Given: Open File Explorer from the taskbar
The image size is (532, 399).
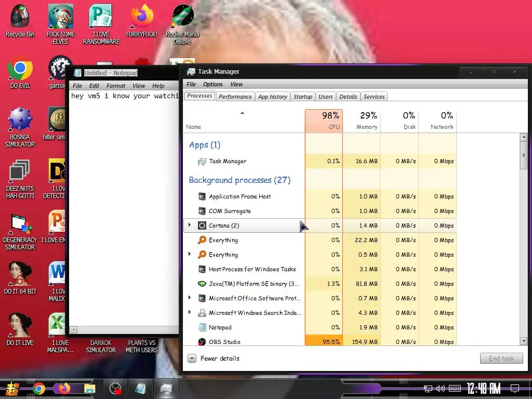Looking at the screenshot, I should click(x=90, y=389).
